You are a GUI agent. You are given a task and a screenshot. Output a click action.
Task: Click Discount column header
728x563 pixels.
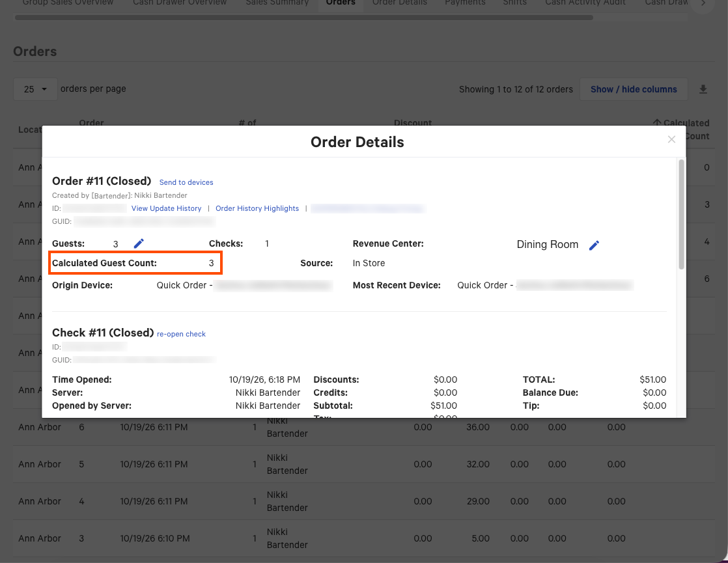(x=413, y=123)
